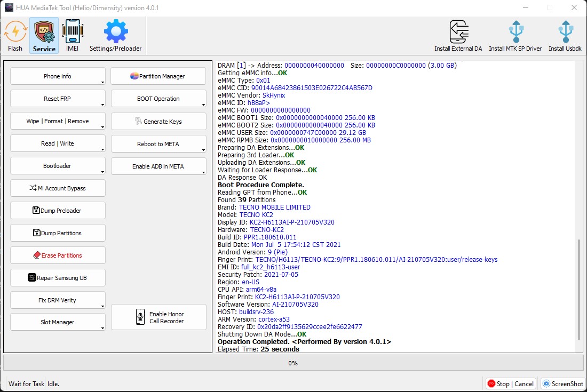Click the 'Idle.' status bar text
This screenshot has width=587, height=392.
coord(53,384)
